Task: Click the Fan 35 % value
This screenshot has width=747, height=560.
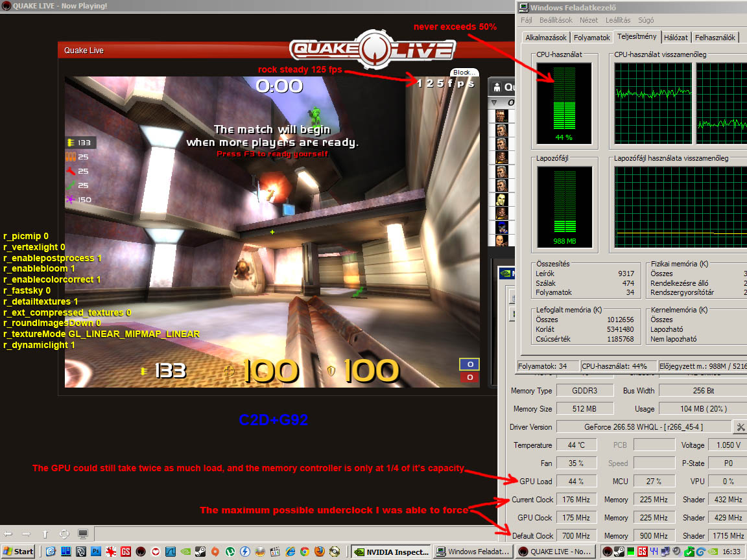Action: [x=576, y=463]
